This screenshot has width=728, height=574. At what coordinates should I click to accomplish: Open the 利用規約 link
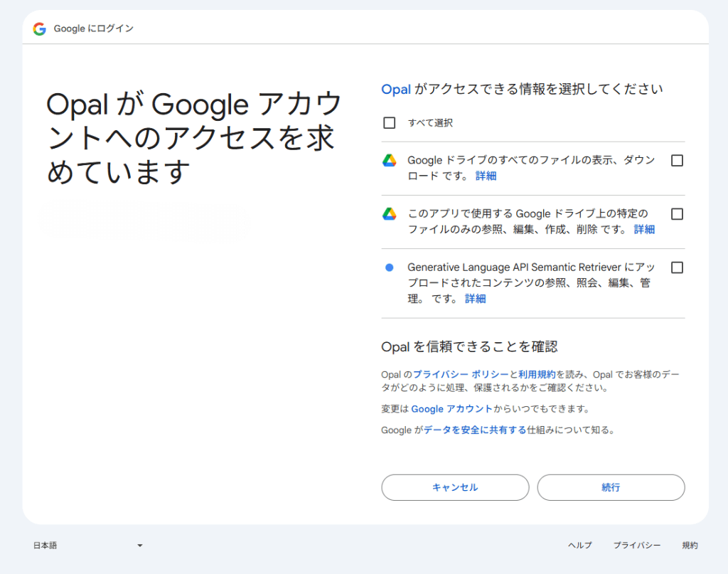pyautogui.click(x=537, y=374)
